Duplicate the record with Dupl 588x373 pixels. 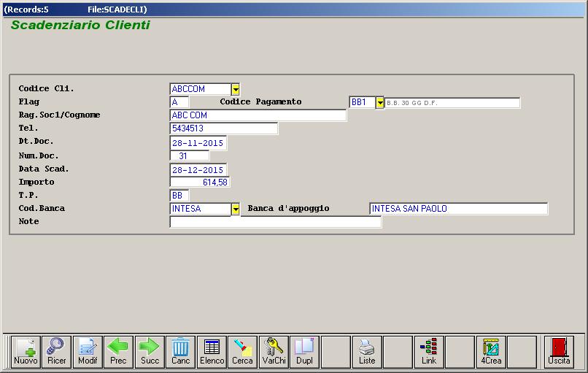[x=304, y=352]
